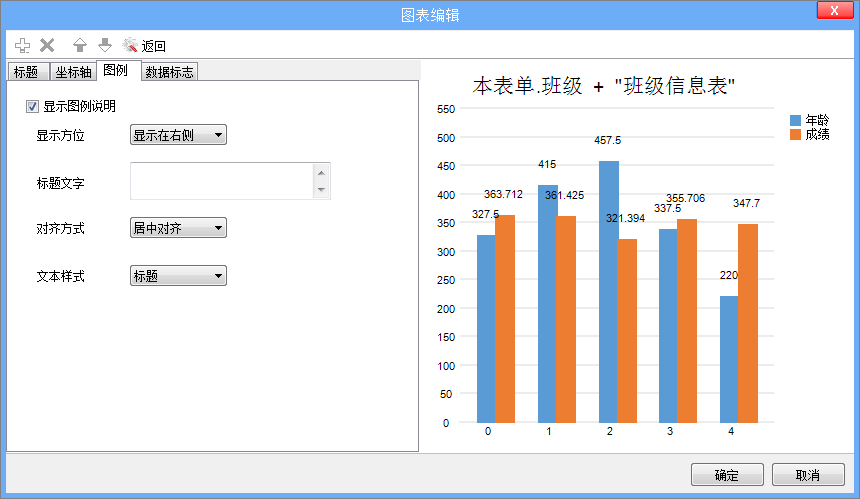The height and width of the screenshot is (499, 860).
Task: Click the 363.712 data label
Action: [x=503, y=194]
